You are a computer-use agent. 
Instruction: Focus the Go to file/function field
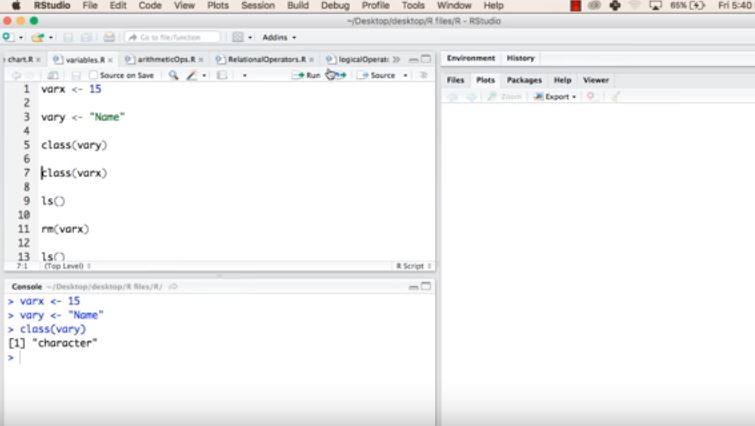pyautogui.click(x=172, y=37)
